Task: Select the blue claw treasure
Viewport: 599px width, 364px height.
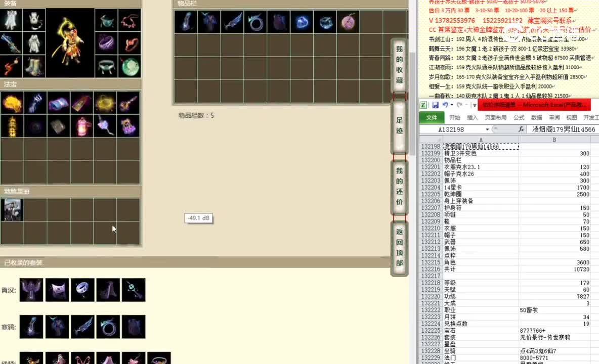Action: 35,103
